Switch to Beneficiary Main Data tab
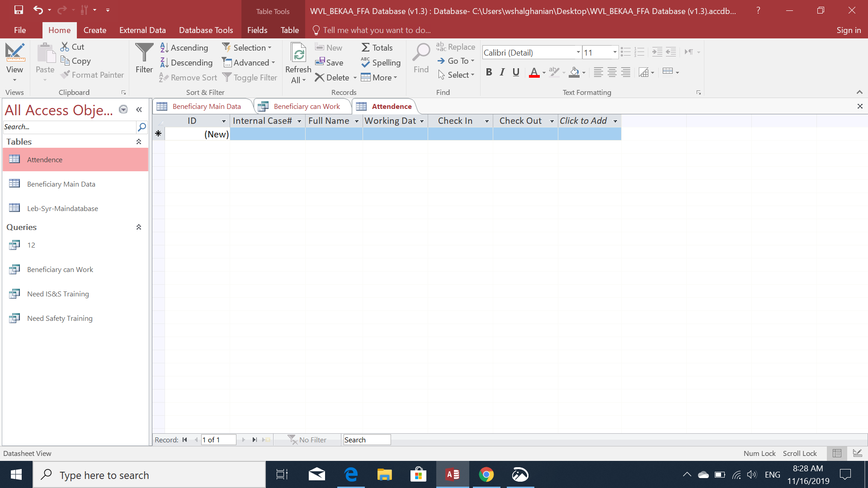Screen dimensions: 868x488 coord(206,106)
